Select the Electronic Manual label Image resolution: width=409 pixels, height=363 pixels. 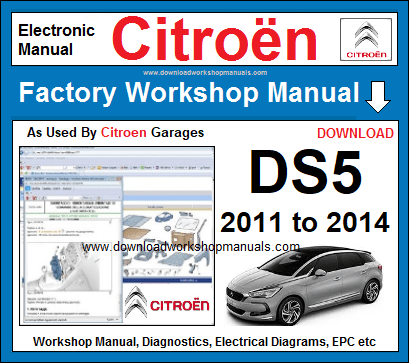click(57, 40)
